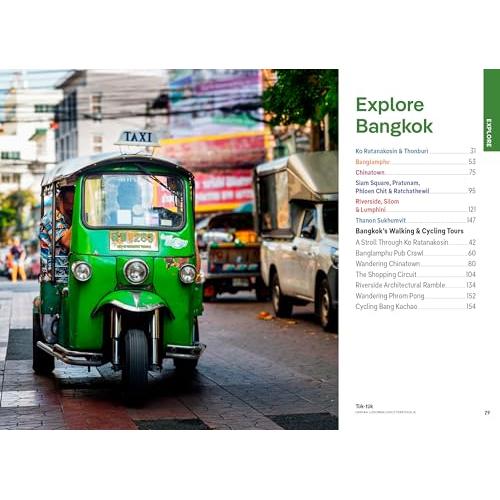Click page number 147 beside Thanon Sukhumvit
Image resolution: width=500 pixels, height=500 pixels.
pyautogui.click(x=471, y=220)
